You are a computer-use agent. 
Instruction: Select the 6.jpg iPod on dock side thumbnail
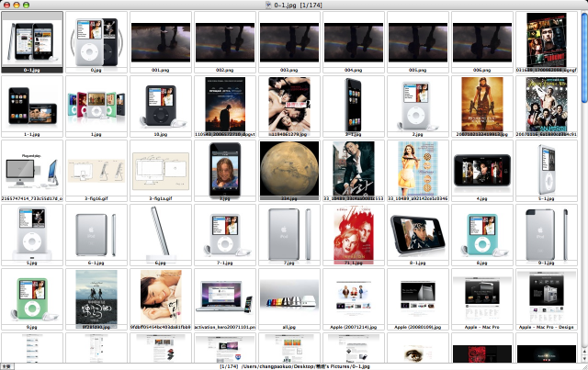161,235
